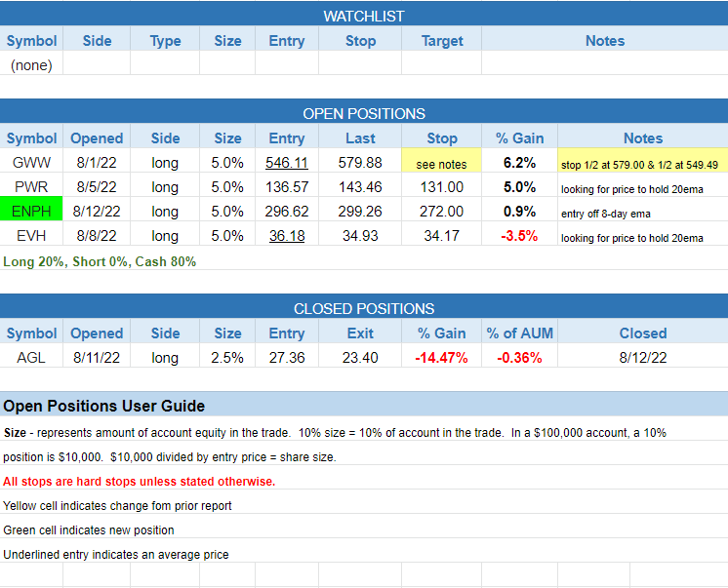Click the 'Long 20%, Short 0%, Cash 80%' summary
The image size is (728, 588).
pyautogui.click(x=100, y=261)
